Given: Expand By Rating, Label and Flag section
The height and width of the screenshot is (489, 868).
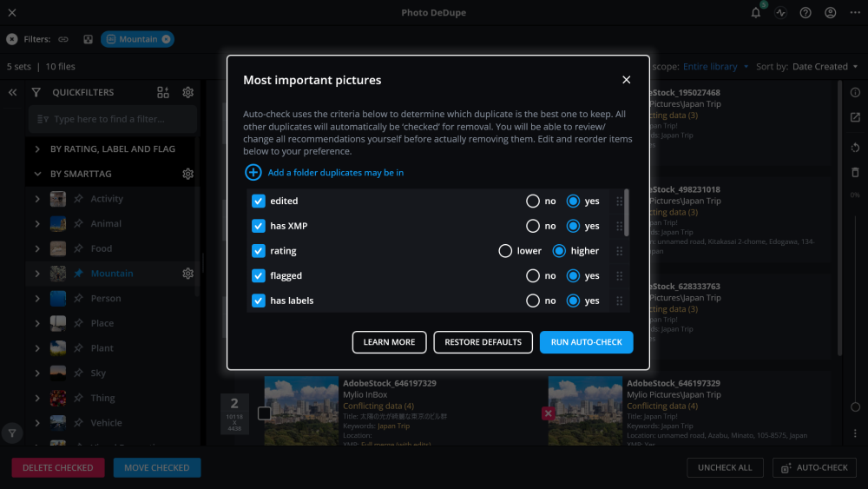Looking at the screenshot, I should click(37, 149).
